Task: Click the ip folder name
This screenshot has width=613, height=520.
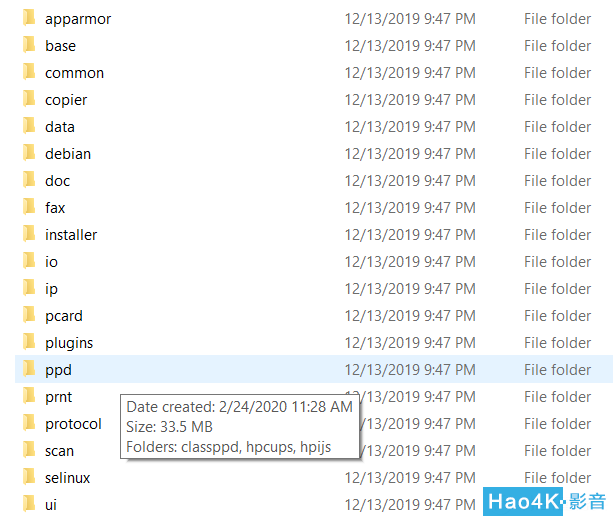Action: 51,289
